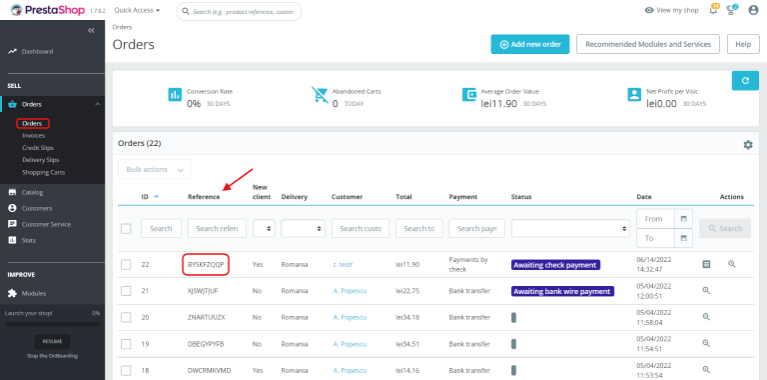This screenshot has width=767, height=380.
Task: View order 22 with magnifier icon
Action: (x=732, y=264)
